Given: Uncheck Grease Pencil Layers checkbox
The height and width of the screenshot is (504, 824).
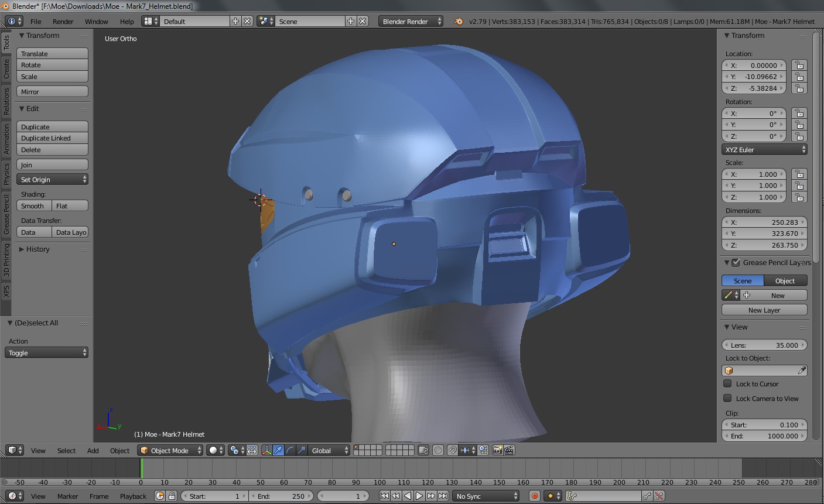Looking at the screenshot, I should [x=736, y=262].
